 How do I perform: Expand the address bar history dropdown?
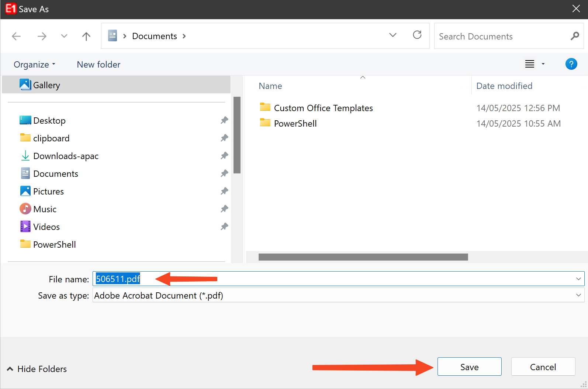pyautogui.click(x=392, y=35)
